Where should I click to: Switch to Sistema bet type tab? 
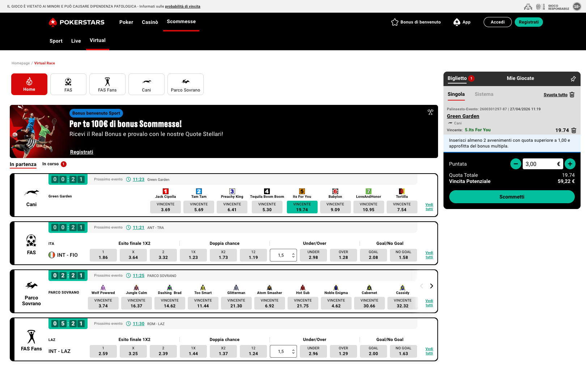[x=484, y=94]
